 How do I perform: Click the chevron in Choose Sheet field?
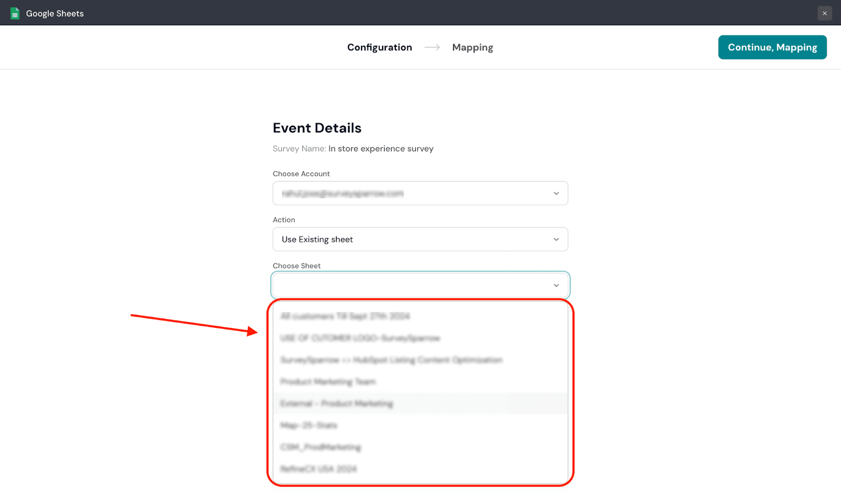coord(556,285)
